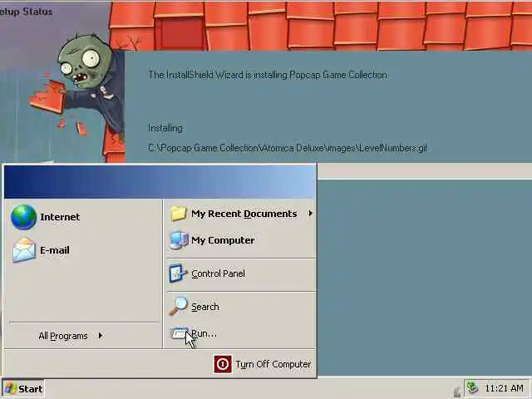The height and width of the screenshot is (399, 532).
Task: Click the My Recent Documents folder icon
Action: click(x=179, y=214)
